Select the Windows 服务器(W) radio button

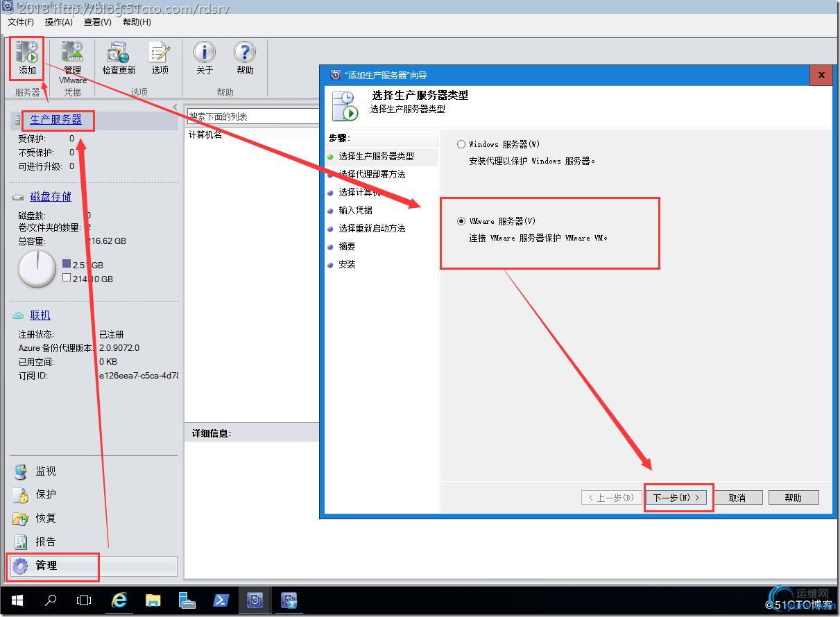coord(461,144)
